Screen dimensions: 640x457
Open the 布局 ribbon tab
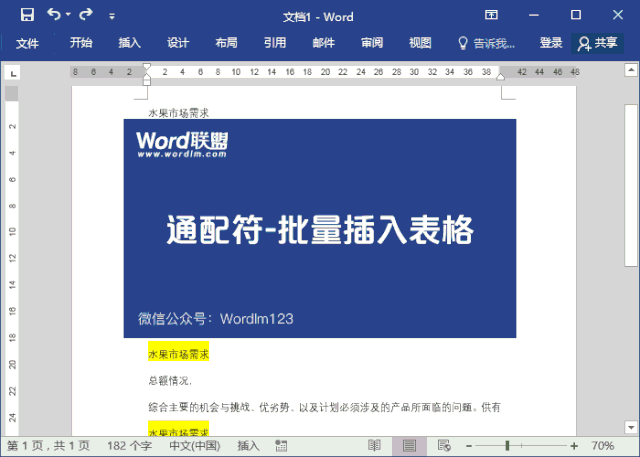(227, 43)
